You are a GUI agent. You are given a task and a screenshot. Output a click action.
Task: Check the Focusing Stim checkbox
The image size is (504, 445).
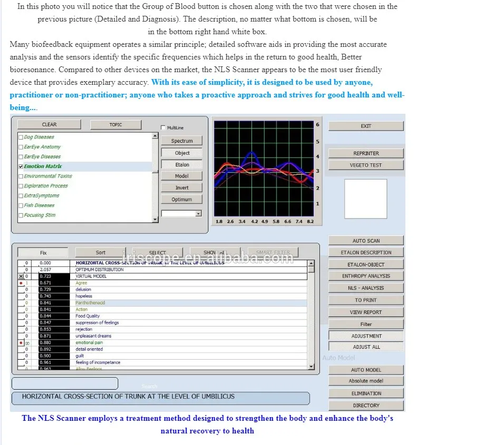click(x=21, y=215)
